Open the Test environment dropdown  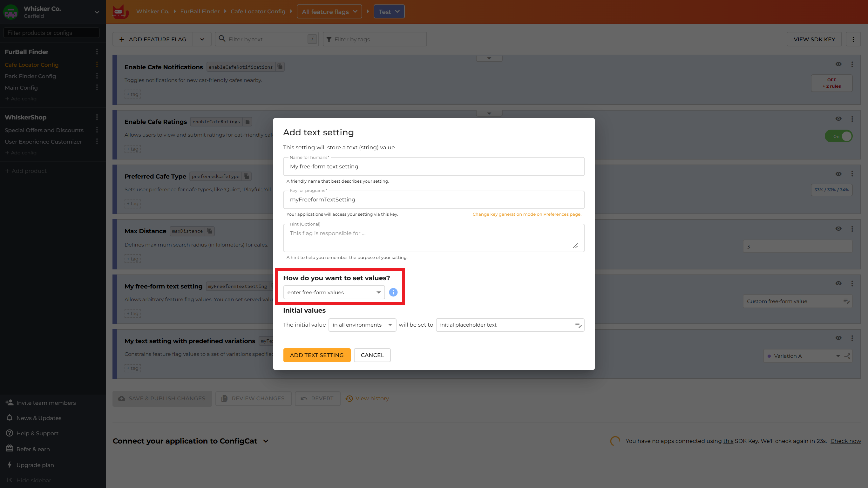coord(389,12)
